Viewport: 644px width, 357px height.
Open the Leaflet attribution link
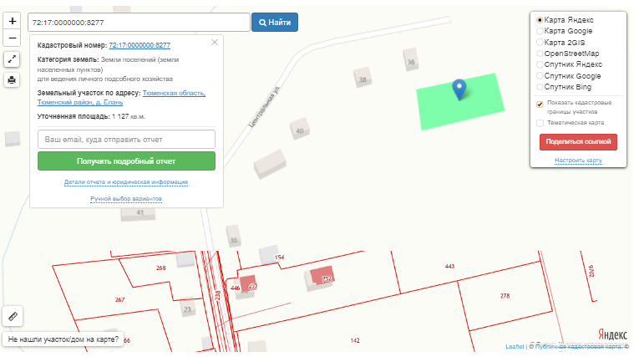point(515,347)
